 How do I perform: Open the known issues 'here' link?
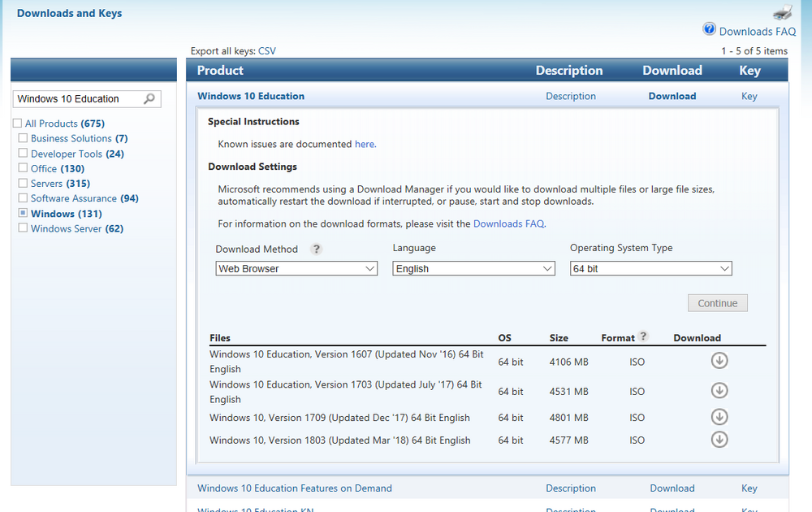tap(365, 144)
